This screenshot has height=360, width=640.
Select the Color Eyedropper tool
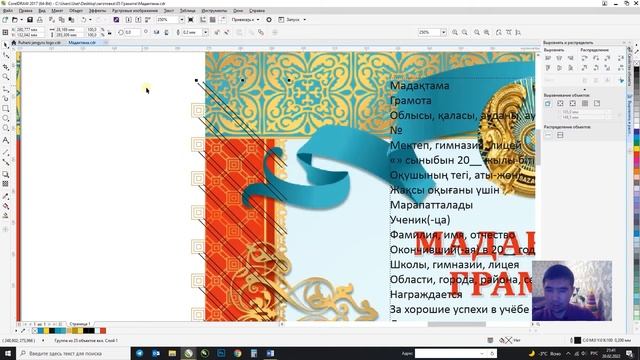tap(5, 196)
